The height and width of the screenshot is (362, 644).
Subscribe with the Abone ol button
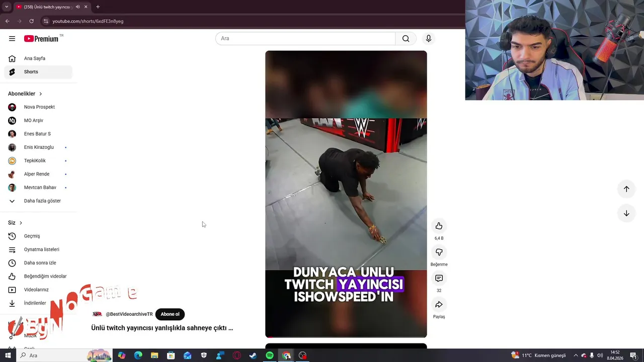(170, 314)
